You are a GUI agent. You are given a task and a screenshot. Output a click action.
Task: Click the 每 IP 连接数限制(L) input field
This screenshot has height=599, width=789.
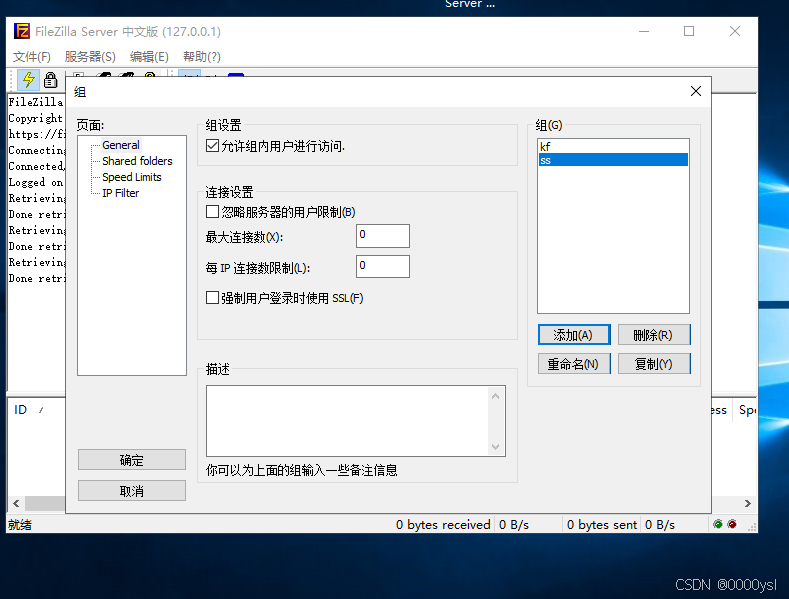383,266
